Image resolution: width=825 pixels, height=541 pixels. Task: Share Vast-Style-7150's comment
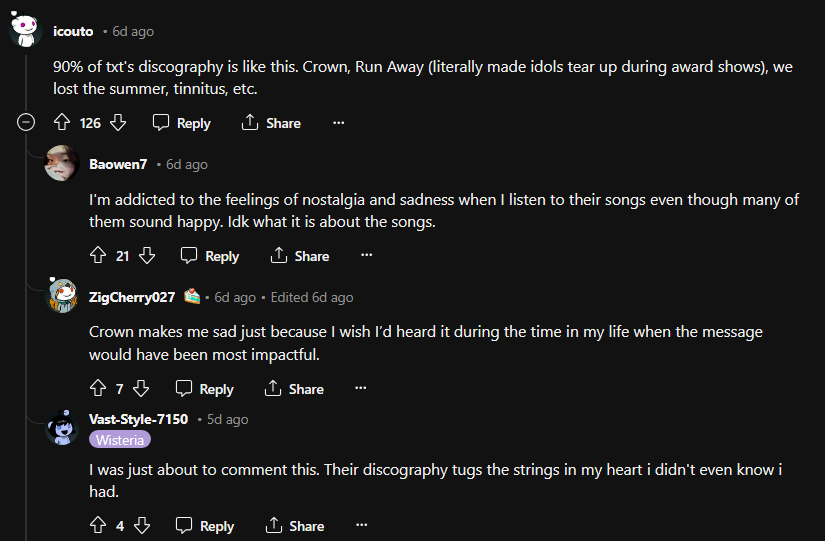click(294, 525)
